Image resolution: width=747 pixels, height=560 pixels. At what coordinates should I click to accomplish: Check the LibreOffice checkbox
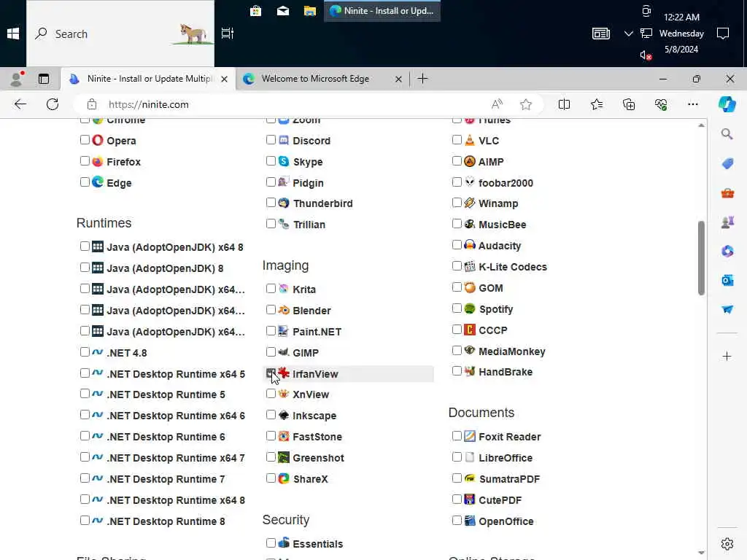point(457,457)
